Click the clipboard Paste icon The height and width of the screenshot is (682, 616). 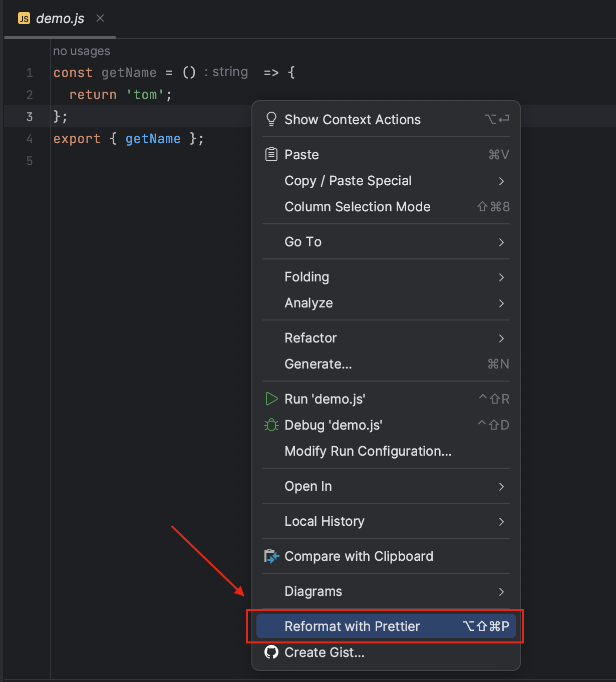tap(271, 154)
